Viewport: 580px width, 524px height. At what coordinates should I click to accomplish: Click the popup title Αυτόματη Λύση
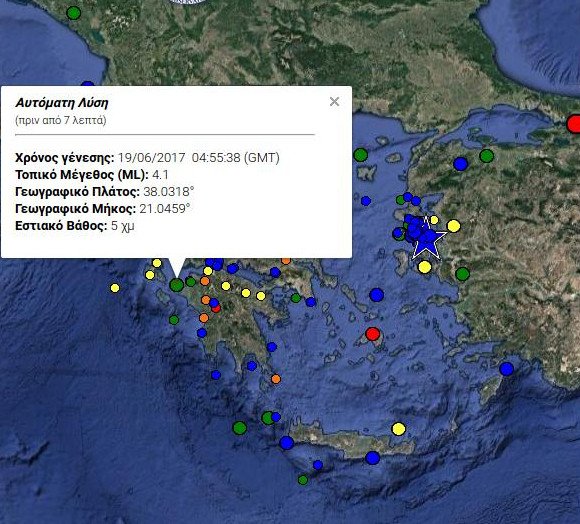[x=62, y=103]
